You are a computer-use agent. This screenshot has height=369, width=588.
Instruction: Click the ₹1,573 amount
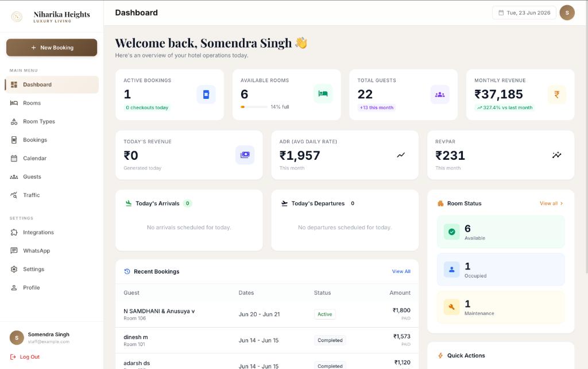(401, 336)
